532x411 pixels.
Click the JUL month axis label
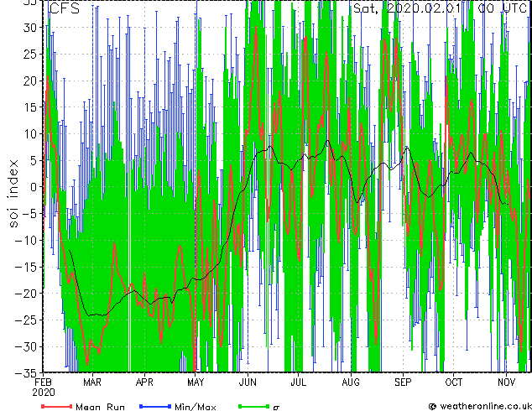[298, 382]
